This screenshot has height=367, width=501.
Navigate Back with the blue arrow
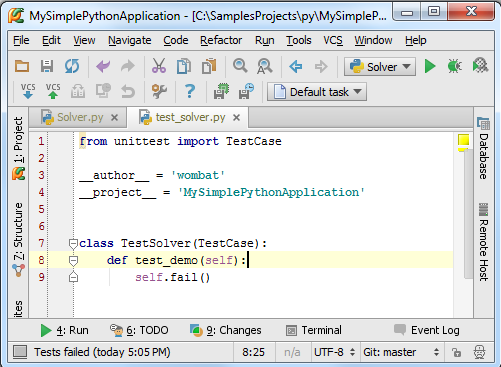pos(296,66)
